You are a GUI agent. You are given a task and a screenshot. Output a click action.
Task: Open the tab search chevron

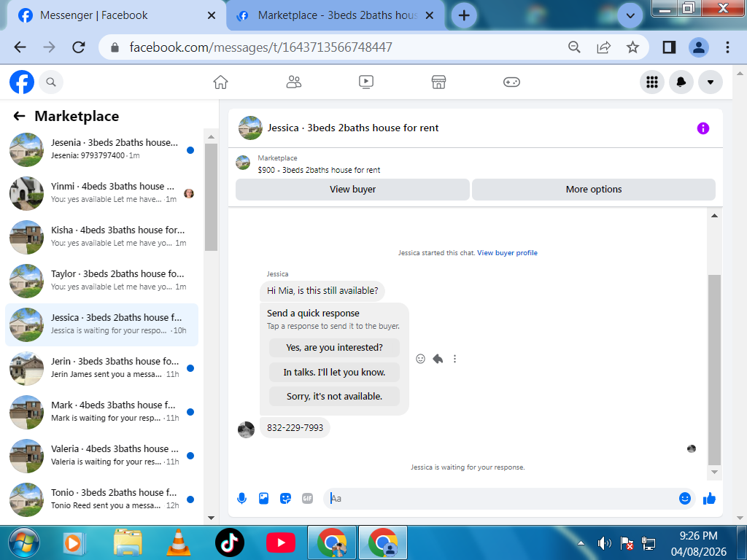pos(630,16)
